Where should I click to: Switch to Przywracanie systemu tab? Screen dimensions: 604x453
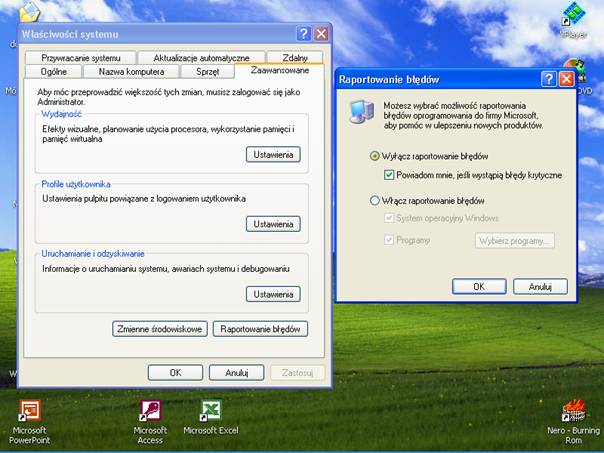tap(81, 58)
